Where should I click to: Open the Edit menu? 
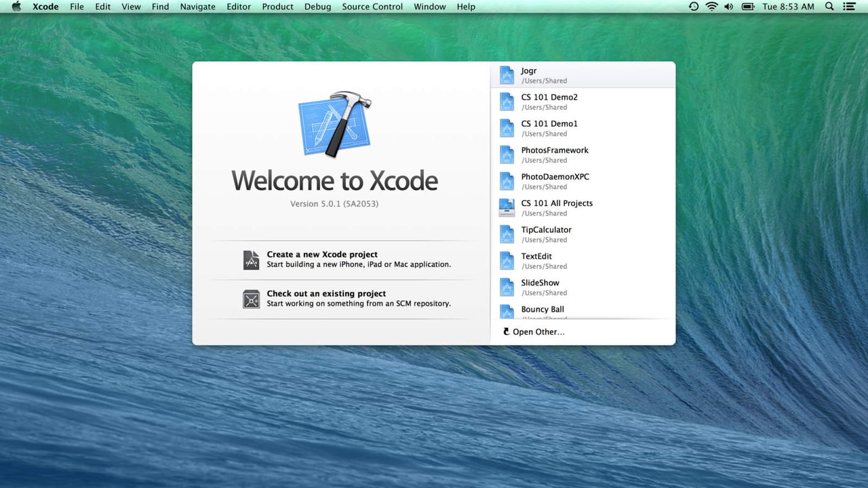point(103,7)
